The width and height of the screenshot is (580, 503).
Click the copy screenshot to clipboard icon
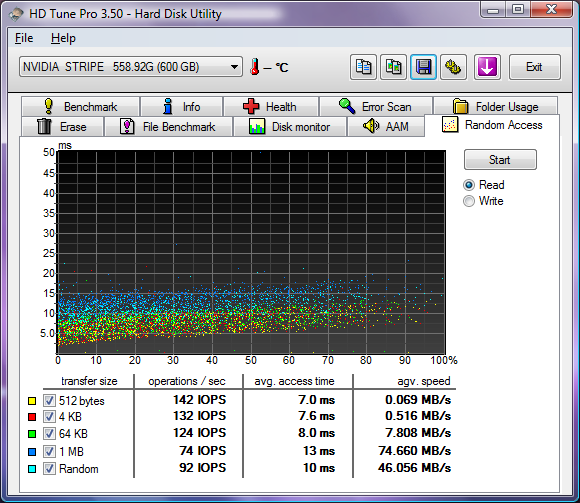393,67
